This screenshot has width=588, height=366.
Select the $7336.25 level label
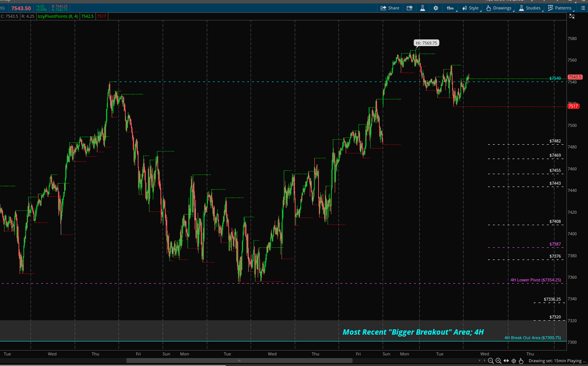point(552,299)
